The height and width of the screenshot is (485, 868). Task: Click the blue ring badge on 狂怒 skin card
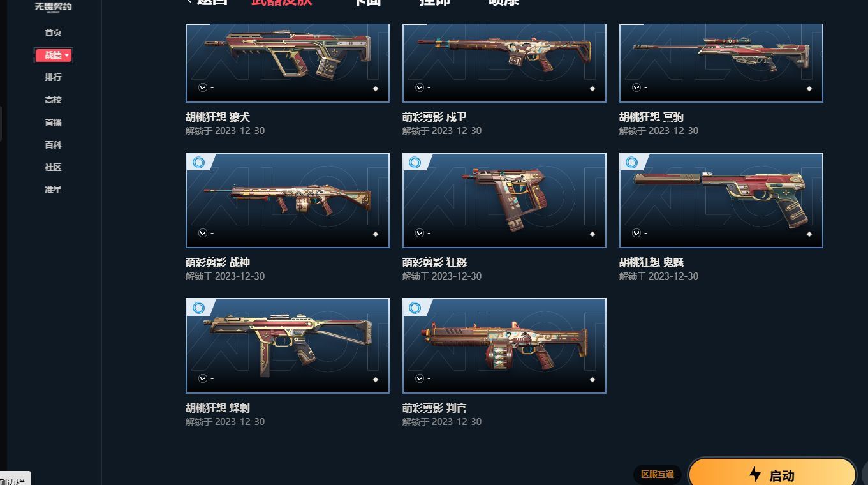(415, 163)
